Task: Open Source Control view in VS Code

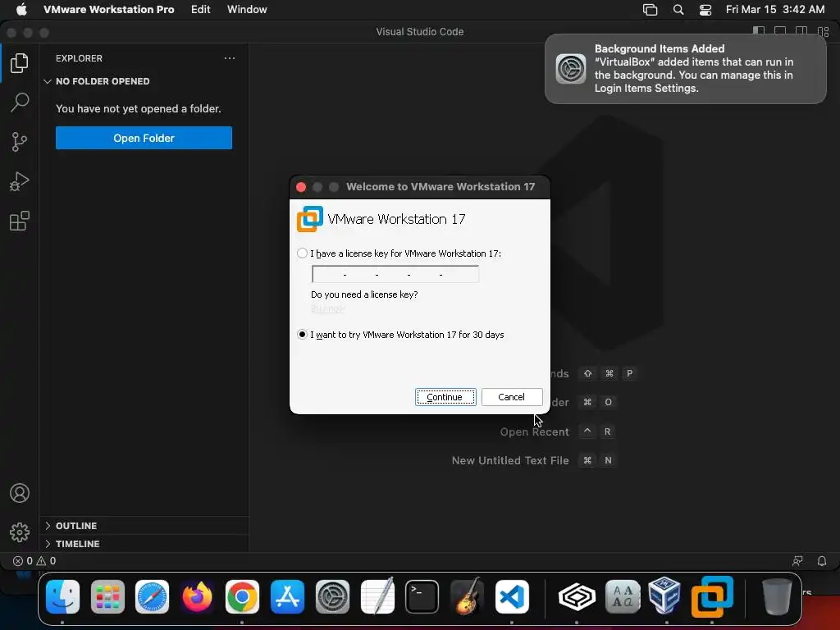Action: pyautogui.click(x=20, y=142)
